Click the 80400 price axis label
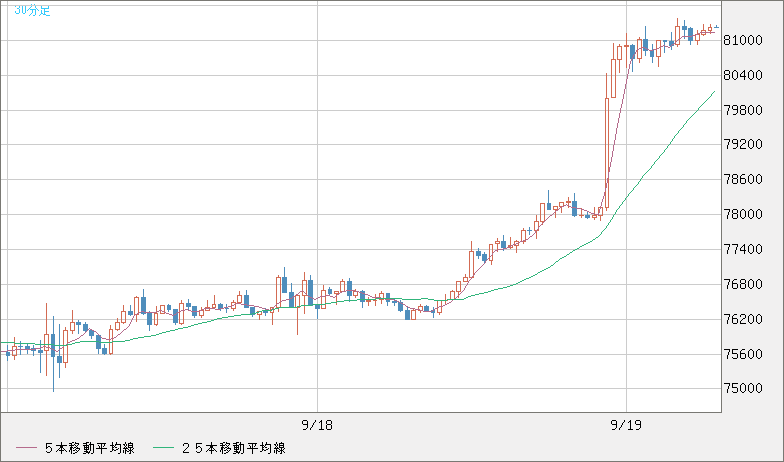Image resolution: width=784 pixels, height=462 pixels. [x=743, y=76]
